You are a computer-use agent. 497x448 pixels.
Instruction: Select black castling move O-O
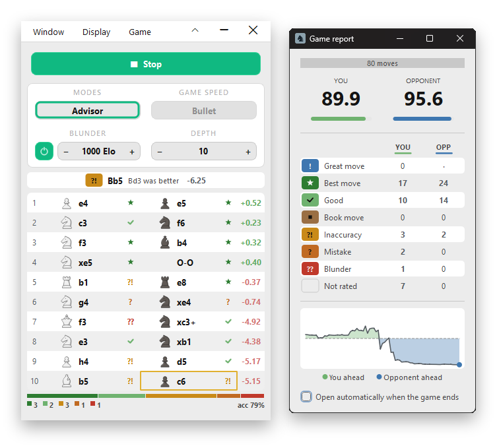(x=185, y=263)
